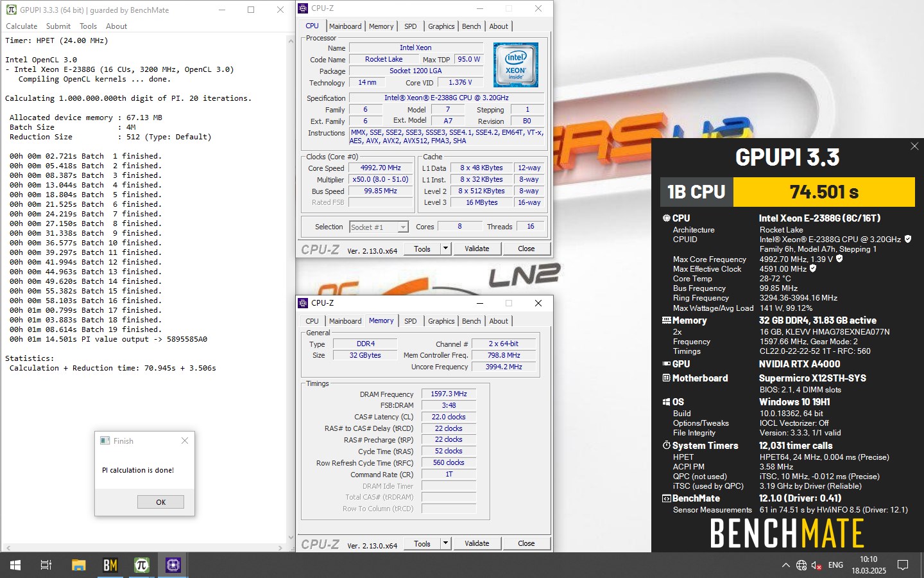Image resolution: width=924 pixels, height=578 pixels.
Task: Open the Submit menu in GPUPI
Action: [58, 26]
